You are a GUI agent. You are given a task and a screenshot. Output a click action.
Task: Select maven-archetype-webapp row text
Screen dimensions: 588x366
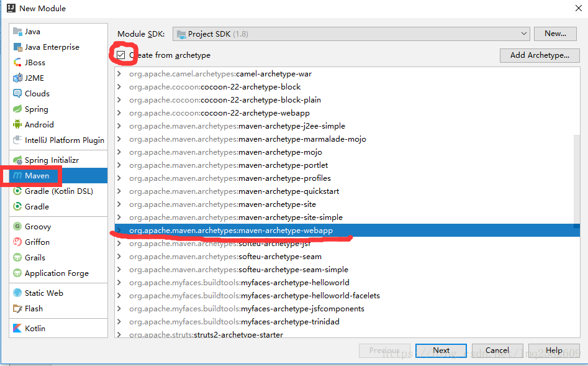pos(231,230)
